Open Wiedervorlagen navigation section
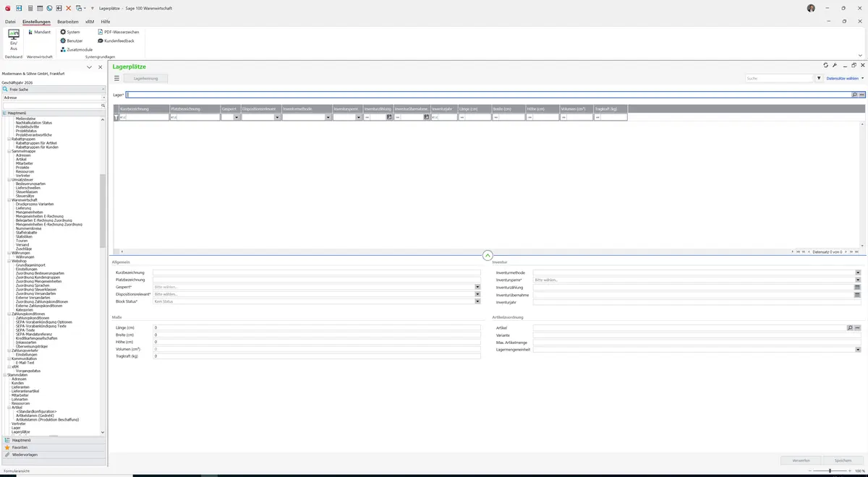 [54, 455]
